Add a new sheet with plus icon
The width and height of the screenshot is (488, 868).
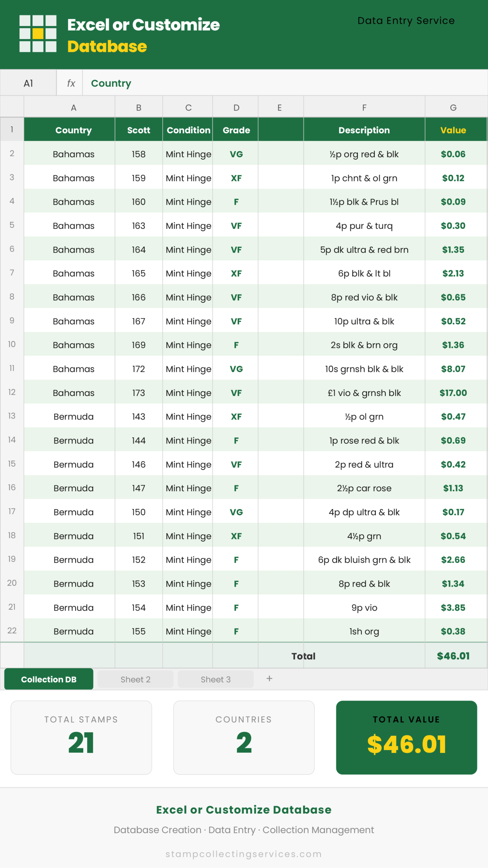click(269, 678)
